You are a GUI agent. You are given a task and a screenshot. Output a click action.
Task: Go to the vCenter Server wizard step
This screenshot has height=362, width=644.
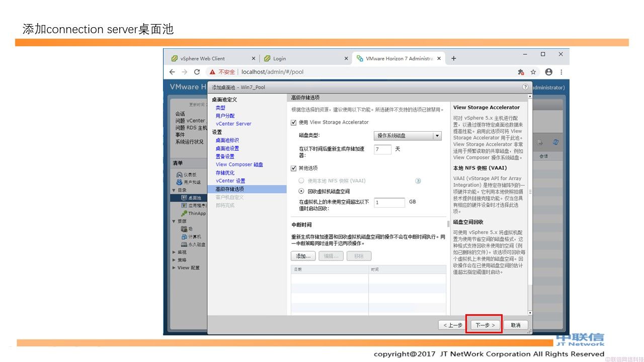(233, 124)
